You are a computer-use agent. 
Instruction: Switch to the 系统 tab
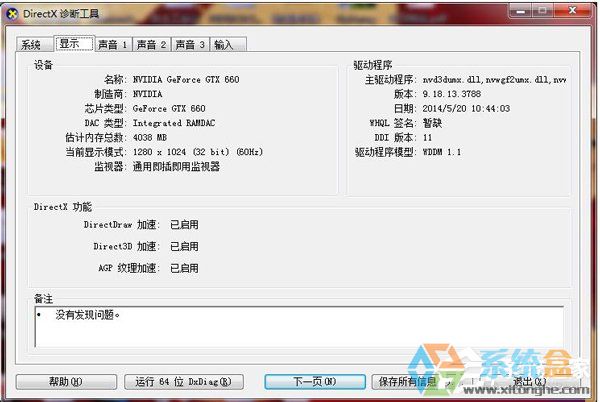click(x=33, y=44)
